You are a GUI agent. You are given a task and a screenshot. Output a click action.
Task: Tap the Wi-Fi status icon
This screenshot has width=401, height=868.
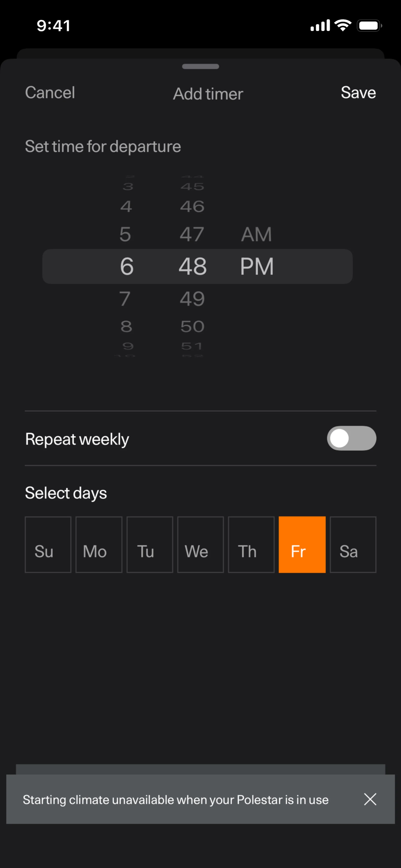pos(343,25)
